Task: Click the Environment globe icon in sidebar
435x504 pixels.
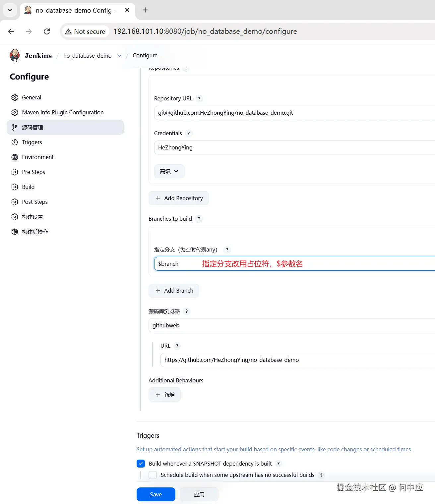Action: click(x=15, y=157)
